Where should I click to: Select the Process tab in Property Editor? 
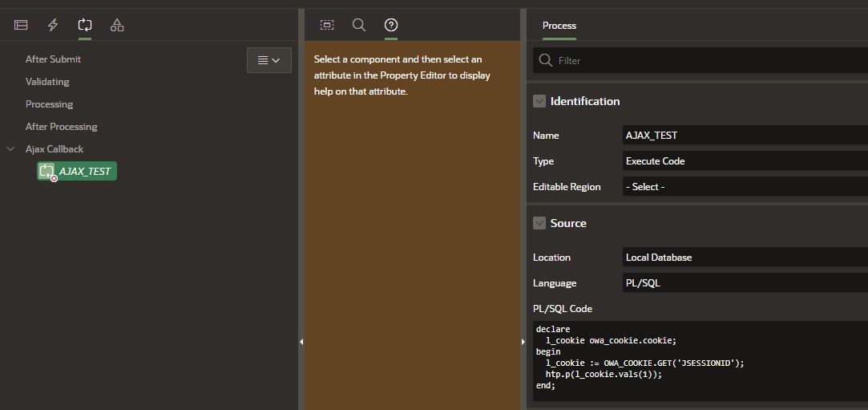[559, 26]
